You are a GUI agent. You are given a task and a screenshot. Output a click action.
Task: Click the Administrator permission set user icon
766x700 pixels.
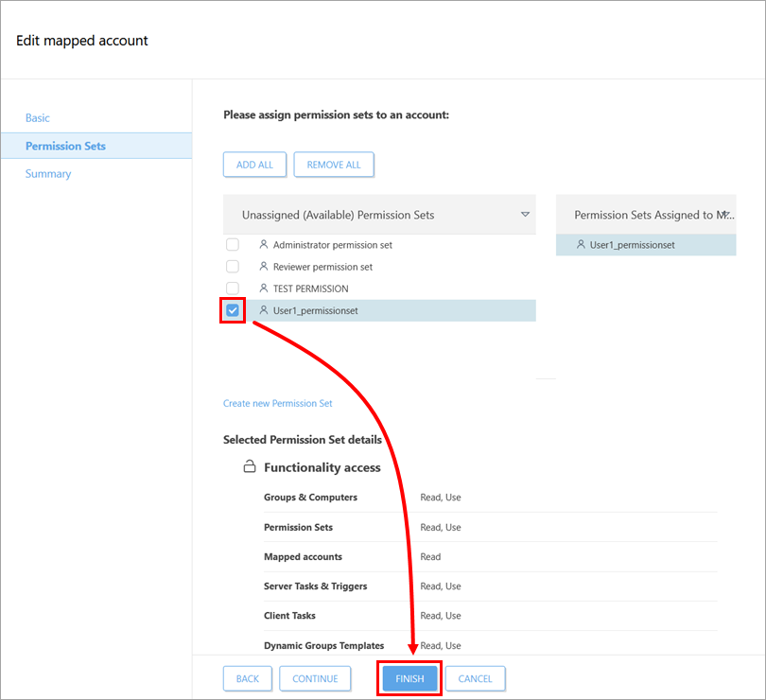[x=264, y=245]
